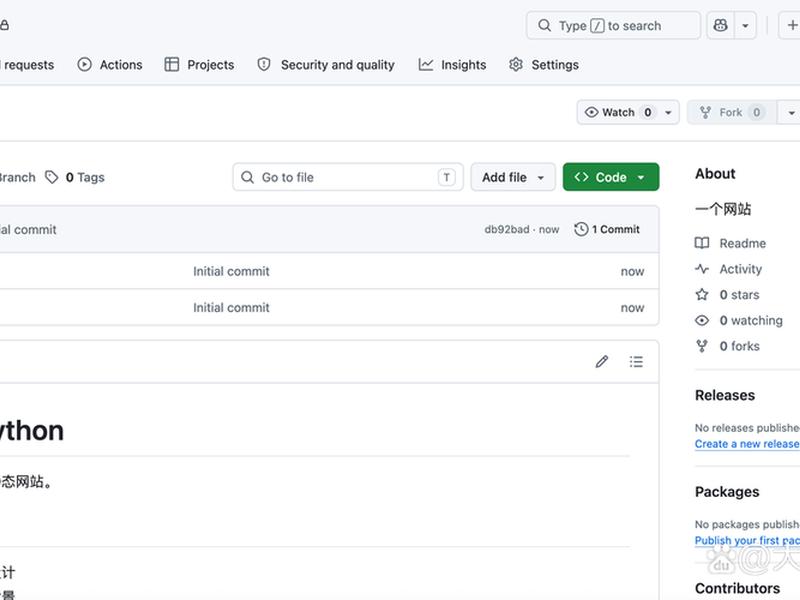Click the 'now' timestamp in commit header
The height and width of the screenshot is (600, 800).
coord(549,230)
